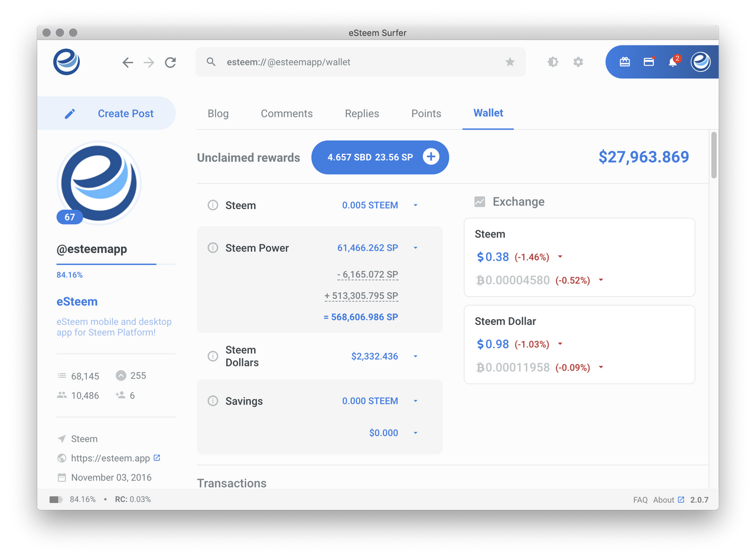Image resolution: width=756 pixels, height=559 pixels.
Task: Open the gift box points icon
Action: pyautogui.click(x=625, y=61)
